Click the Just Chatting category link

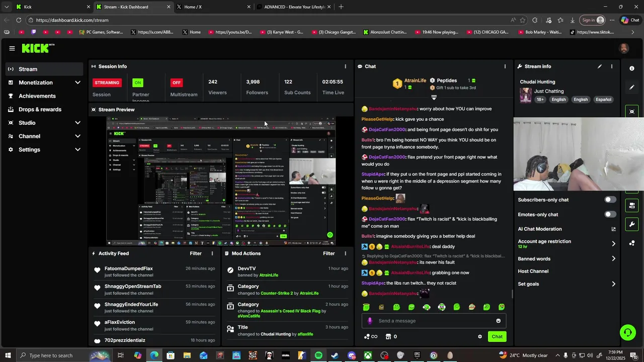point(549,91)
